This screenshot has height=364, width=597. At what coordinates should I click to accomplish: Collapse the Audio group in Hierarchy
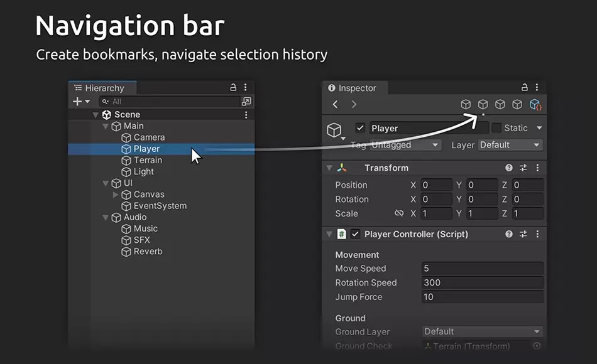(x=106, y=217)
